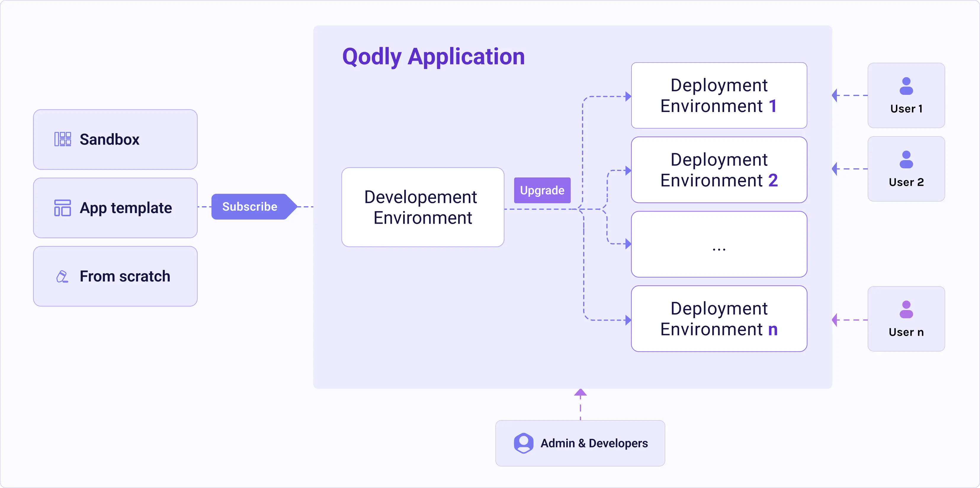Click the Admin & Developers text

pyautogui.click(x=594, y=444)
